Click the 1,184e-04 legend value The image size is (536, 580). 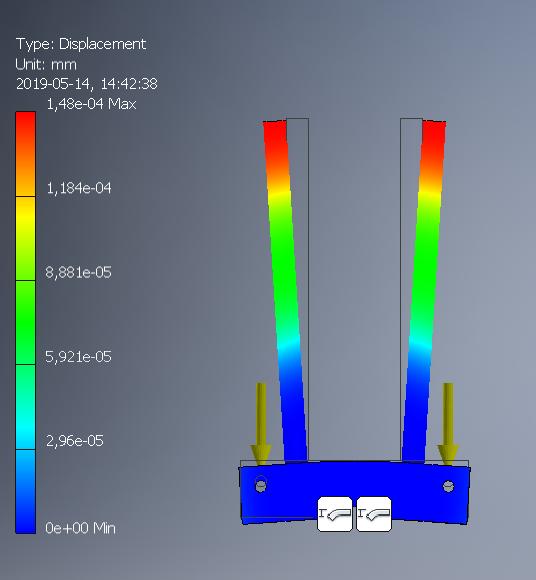click(79, 188)
